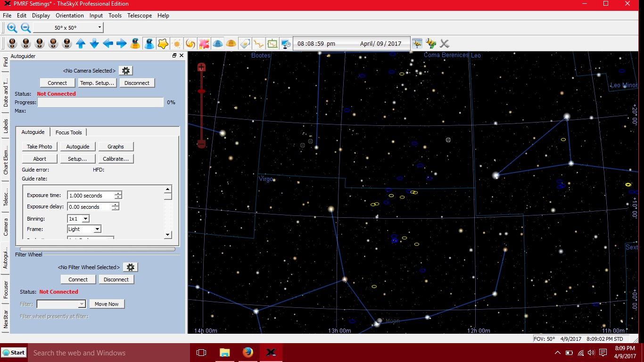
Task: Click the computer clock time icon
Action: click(286, 44)
